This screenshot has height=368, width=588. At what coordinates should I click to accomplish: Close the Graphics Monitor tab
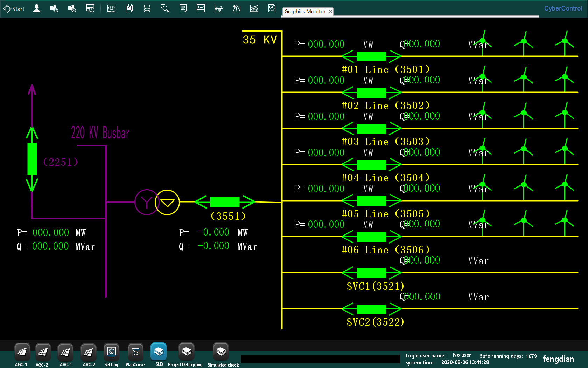330,12
